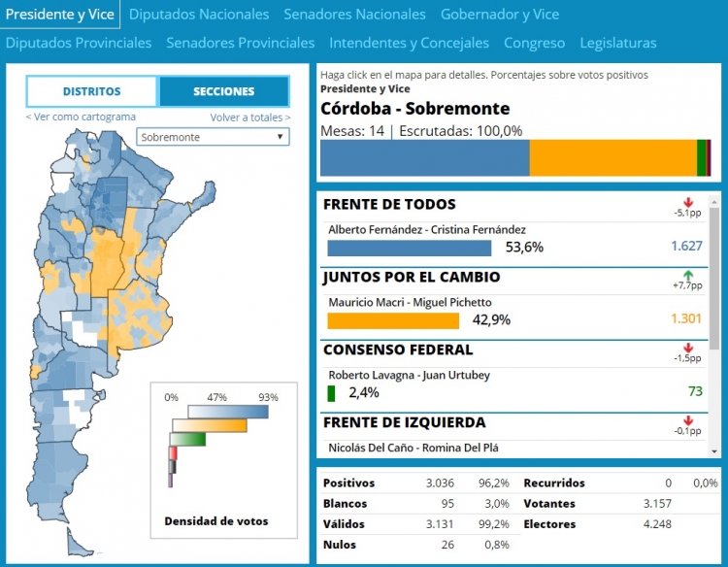Click the red down arrow for Frente de Izquierda
The image size is (728, 567).
tap(688, 420)
